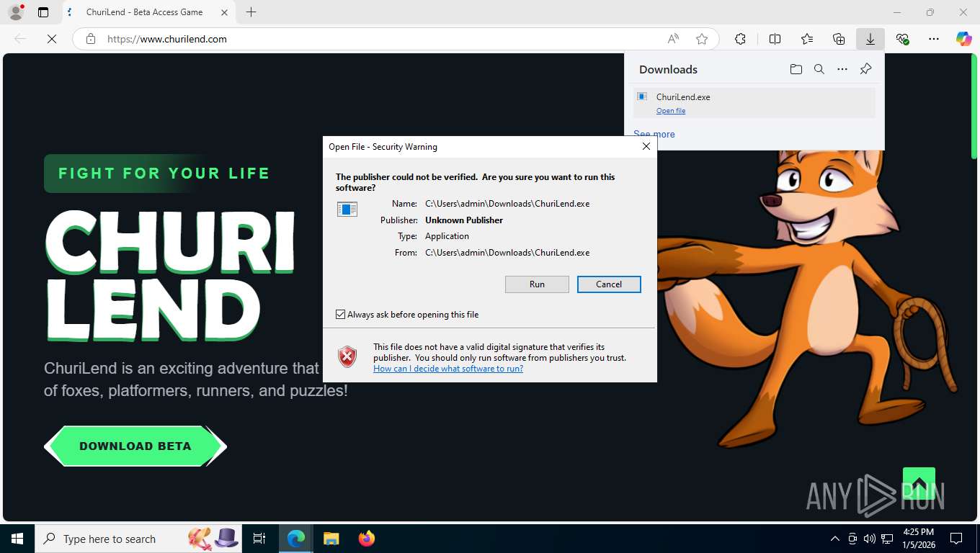Open Edge Settings and more menu
980x553 pixels.
click(934, 39)
